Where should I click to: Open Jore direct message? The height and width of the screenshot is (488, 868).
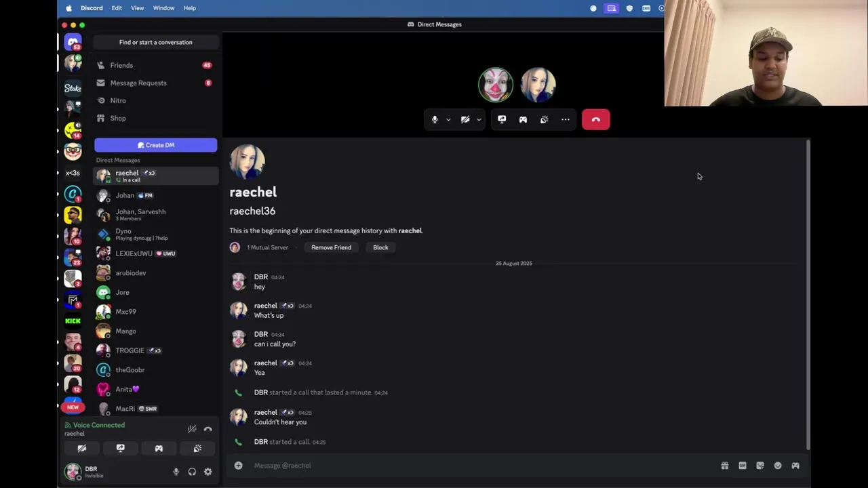155,292
